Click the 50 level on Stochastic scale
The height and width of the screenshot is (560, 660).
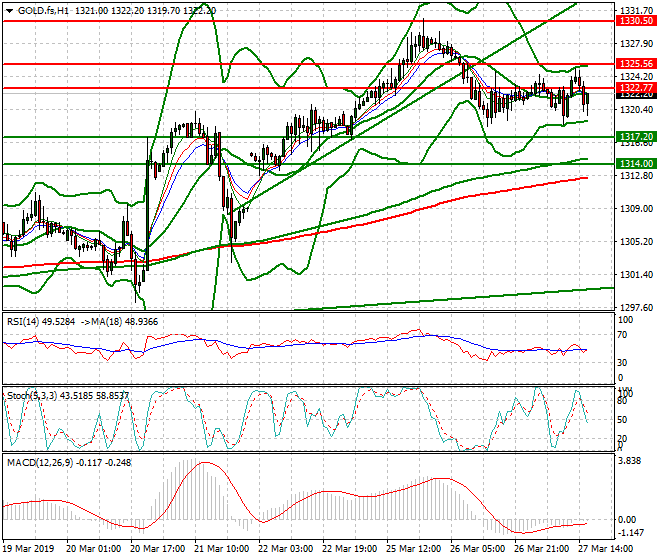(623, 420)
